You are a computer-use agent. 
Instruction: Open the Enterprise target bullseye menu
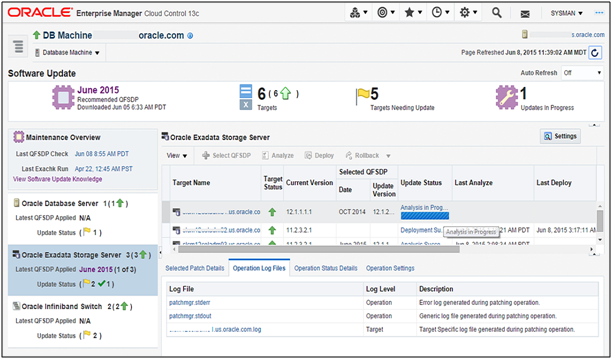[386, 13]
